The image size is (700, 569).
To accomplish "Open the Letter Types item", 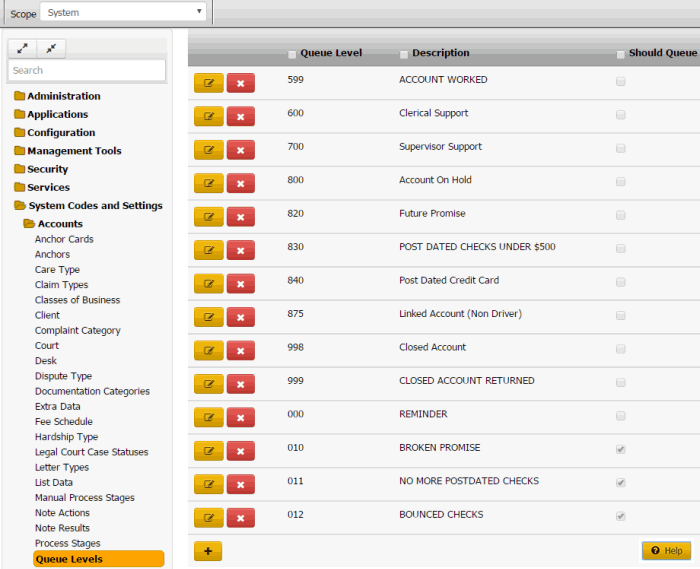I will pos(62,467).
